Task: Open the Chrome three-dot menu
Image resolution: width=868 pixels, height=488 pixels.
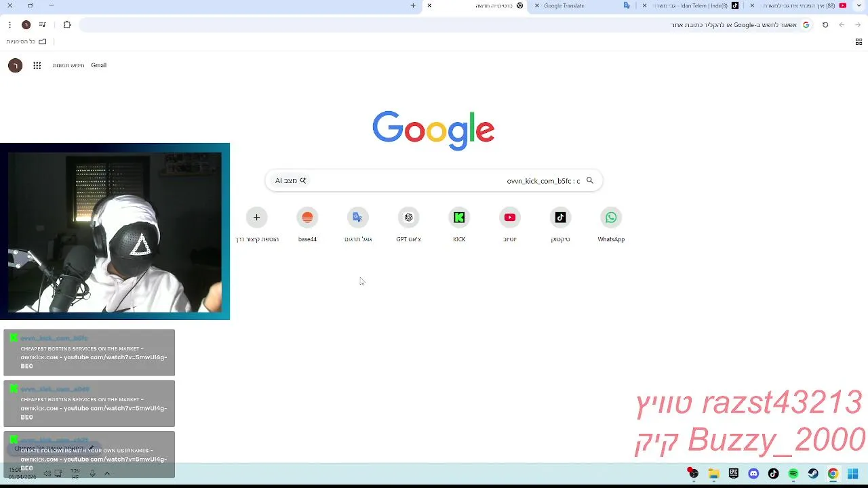Action: point(9,25)
